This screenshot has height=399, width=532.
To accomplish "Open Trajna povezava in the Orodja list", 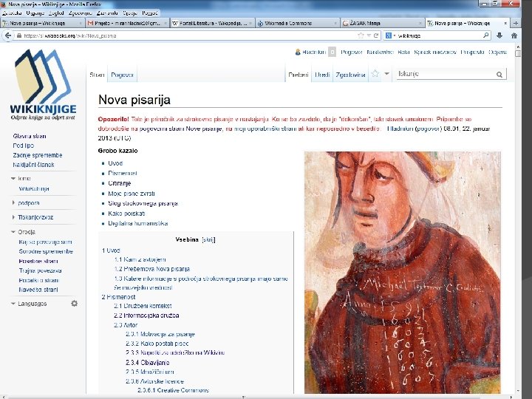I will (x=40, y=270).
